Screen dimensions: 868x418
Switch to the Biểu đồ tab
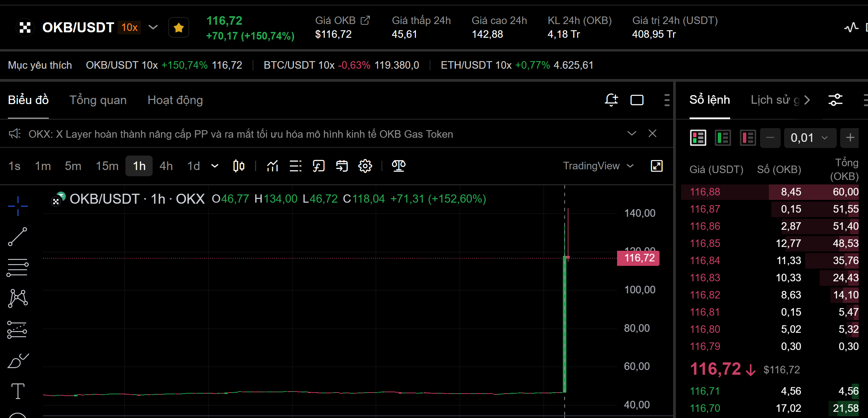click(28, 100)
